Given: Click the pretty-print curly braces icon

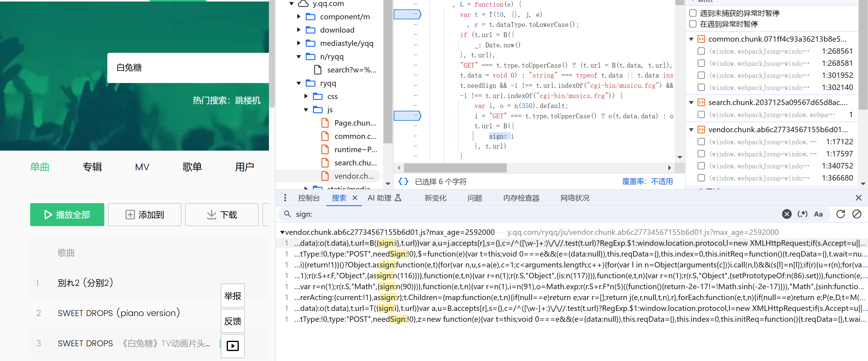Looking at the screenshot, I should (x=403, y=181).
